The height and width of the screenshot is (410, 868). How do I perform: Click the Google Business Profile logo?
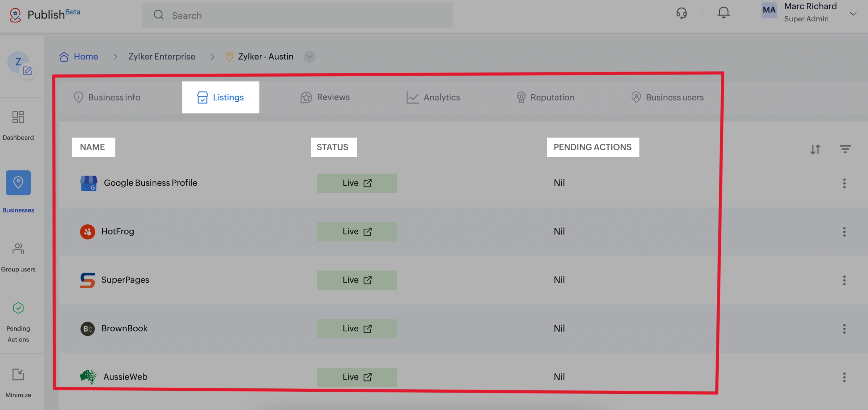(88, 183)
